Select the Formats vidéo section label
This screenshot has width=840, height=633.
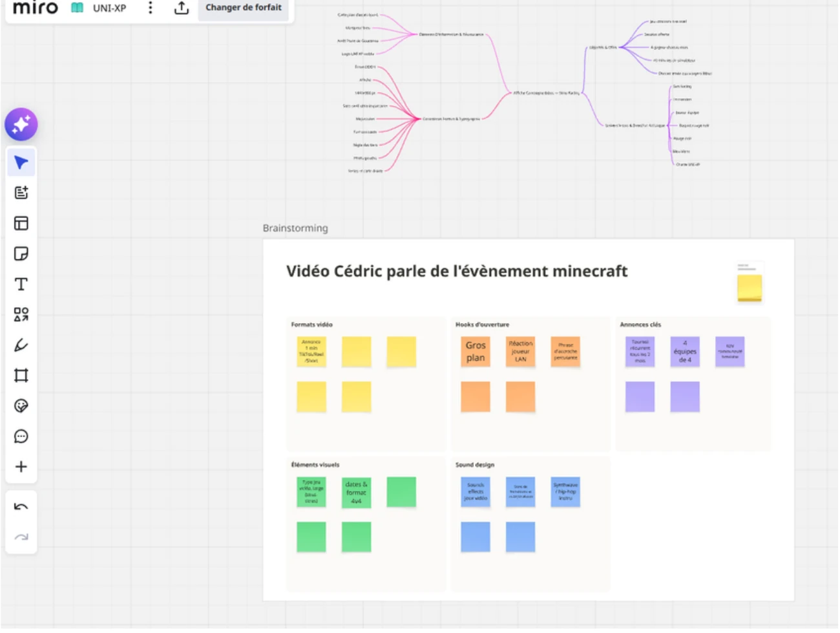point(312,325)
